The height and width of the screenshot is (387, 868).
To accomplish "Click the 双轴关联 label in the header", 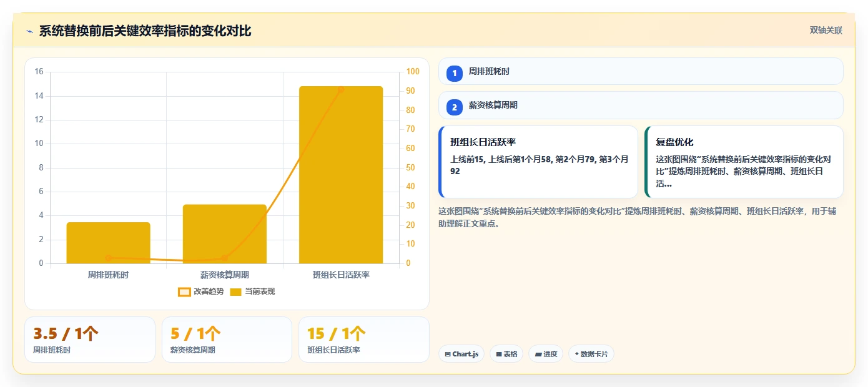I will (826, 31).
